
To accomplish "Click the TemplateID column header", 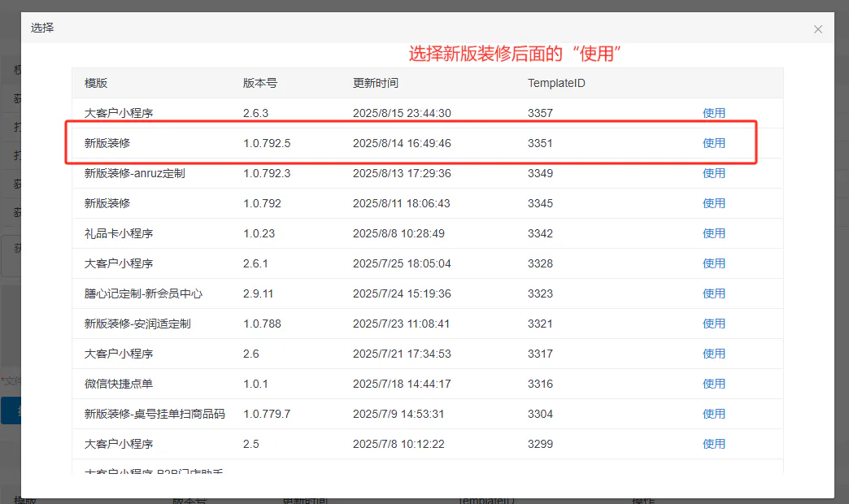I will tap(556, 83).
